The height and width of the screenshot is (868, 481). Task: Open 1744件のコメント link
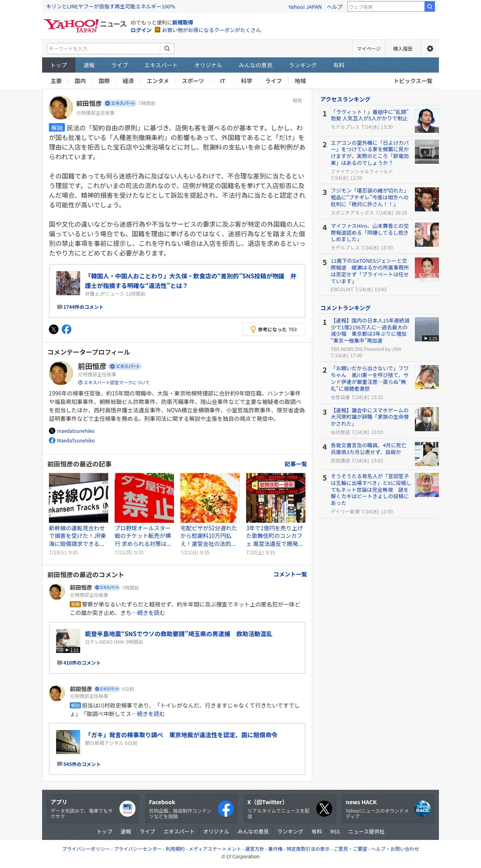tap(83, 307)
